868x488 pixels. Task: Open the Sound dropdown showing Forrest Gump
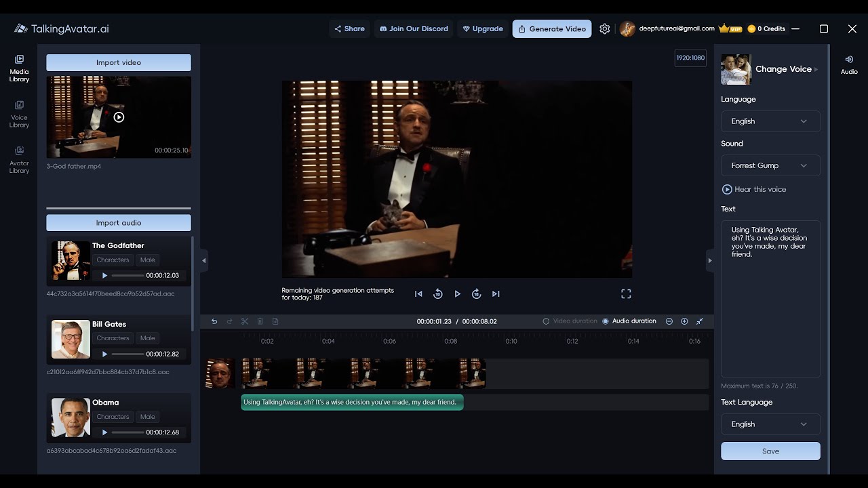coord(770,165)
